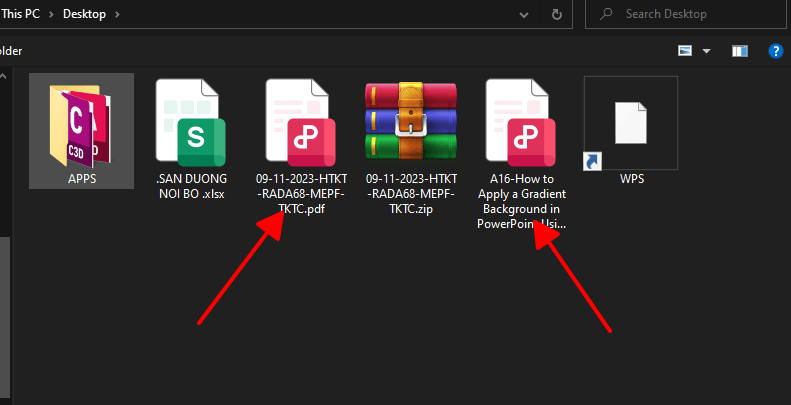Open the Help question mark icon
The height and width of the screenshot is (405, 791).
tap(775, 51)
